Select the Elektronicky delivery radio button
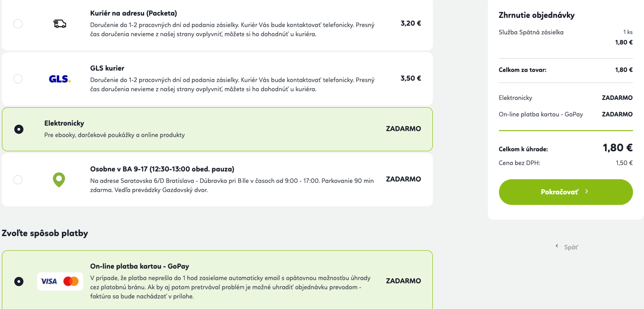This screenshot has height=309, width=644. pos(19,129)
